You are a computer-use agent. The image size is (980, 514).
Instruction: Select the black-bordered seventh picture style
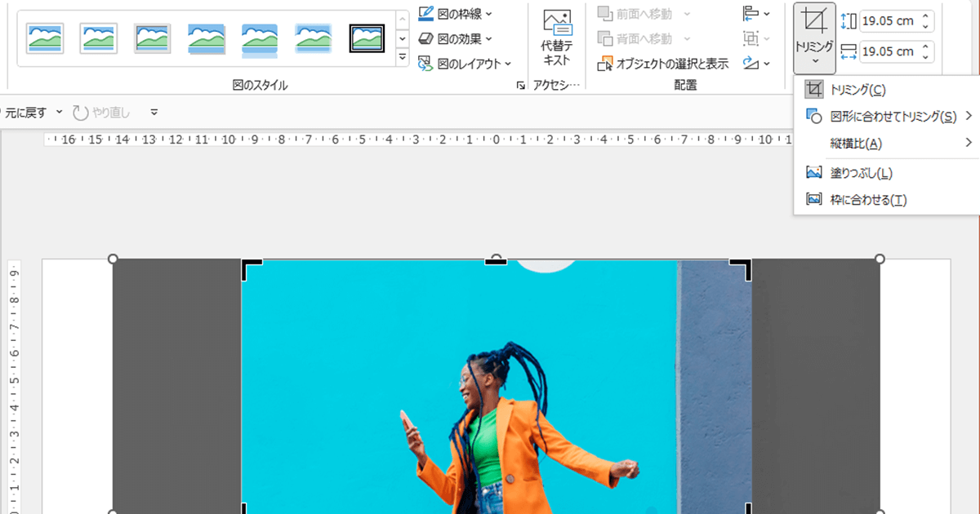[367, 38]
